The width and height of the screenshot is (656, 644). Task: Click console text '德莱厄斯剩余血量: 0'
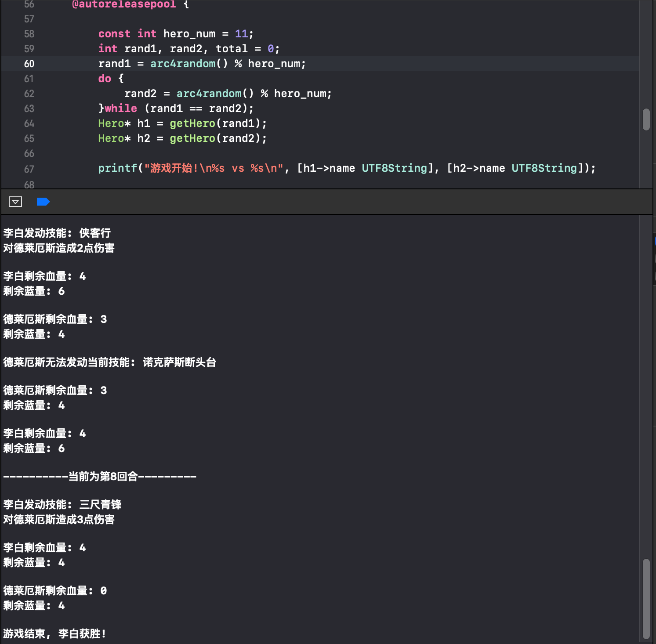tap(55, 591)
